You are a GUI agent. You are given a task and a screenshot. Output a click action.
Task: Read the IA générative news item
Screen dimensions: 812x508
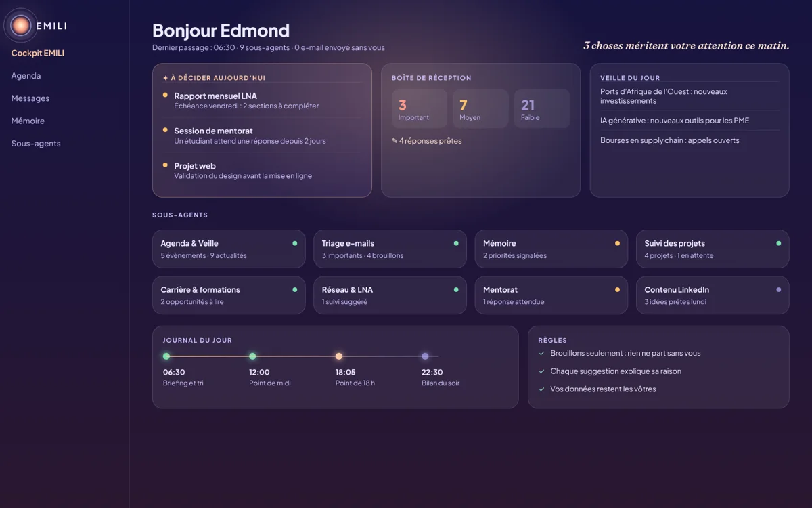tap(690, 121)
